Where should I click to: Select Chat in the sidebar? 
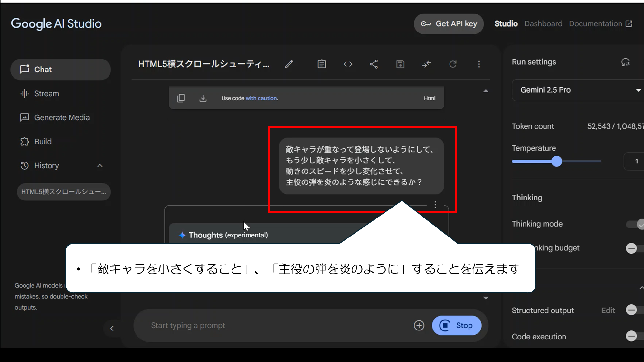coord(61,70)
